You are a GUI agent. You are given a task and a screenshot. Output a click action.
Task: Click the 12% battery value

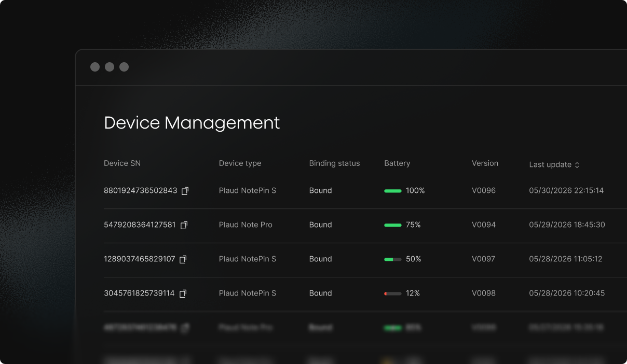(413, 293)
